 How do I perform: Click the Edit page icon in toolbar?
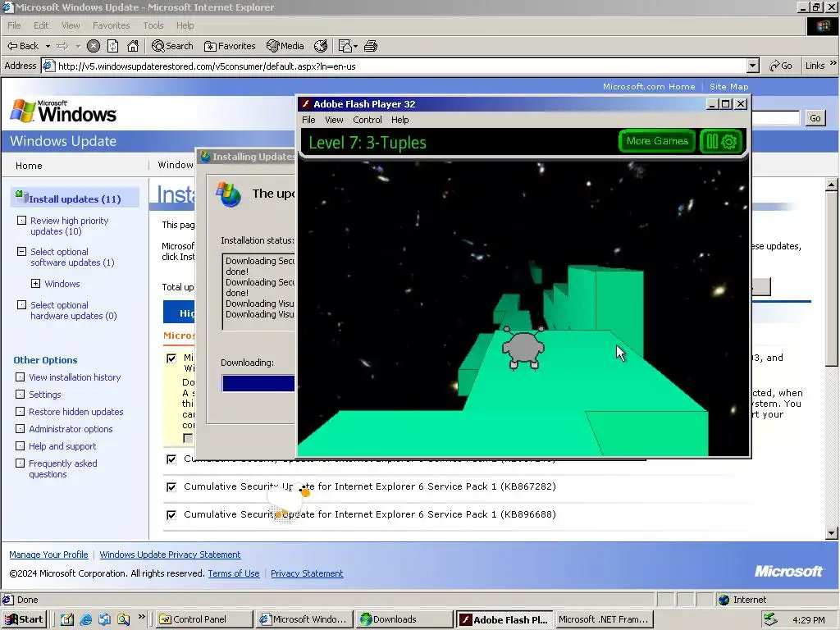[x=345, y=46]
